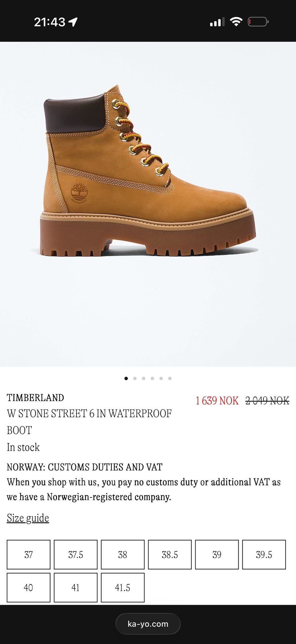
Task: Select shoe size 39
Action: click(217, 554)
